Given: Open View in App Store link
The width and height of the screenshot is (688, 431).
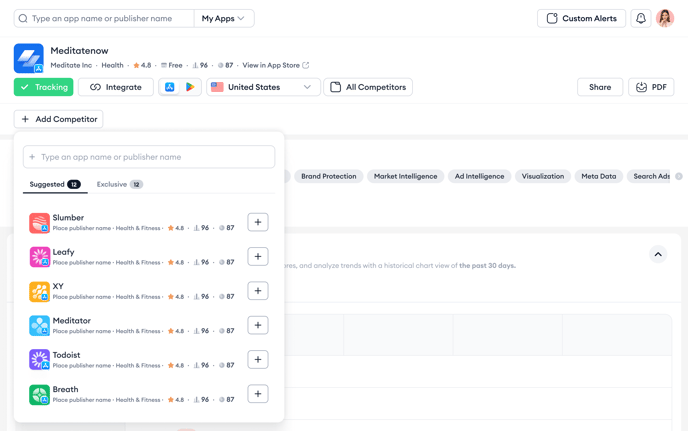Looking at the screenshot, I should 276,65.
